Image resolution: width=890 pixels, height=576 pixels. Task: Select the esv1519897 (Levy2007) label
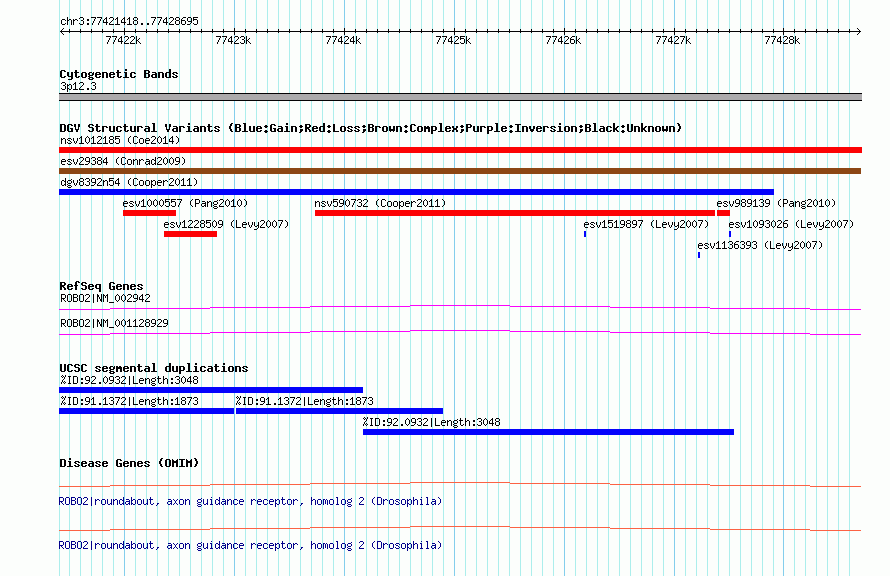pyautogui.click(x=646, y=224)
